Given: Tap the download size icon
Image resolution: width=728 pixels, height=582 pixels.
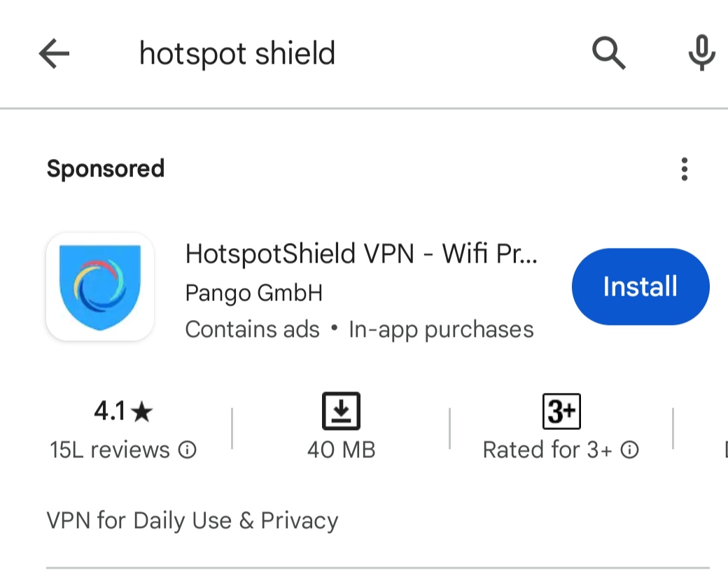Looking at the screenshot, I should 342,411.
